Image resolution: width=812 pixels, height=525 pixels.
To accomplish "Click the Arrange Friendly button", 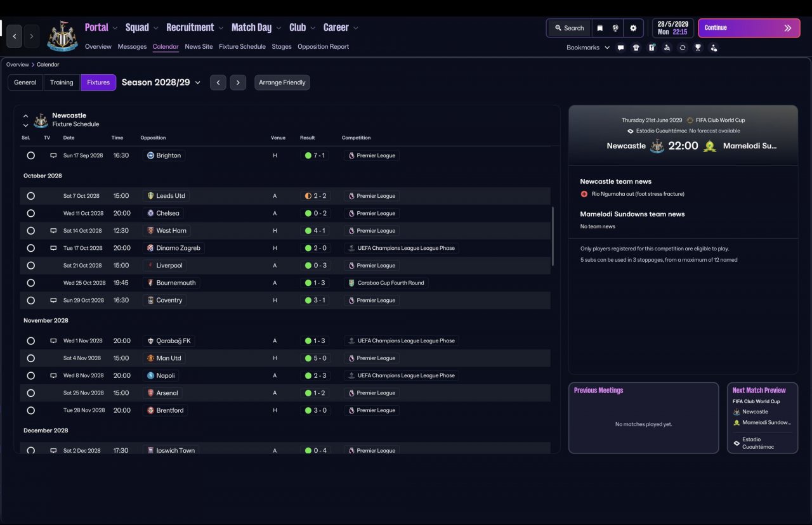I will (x=282, y=82).
